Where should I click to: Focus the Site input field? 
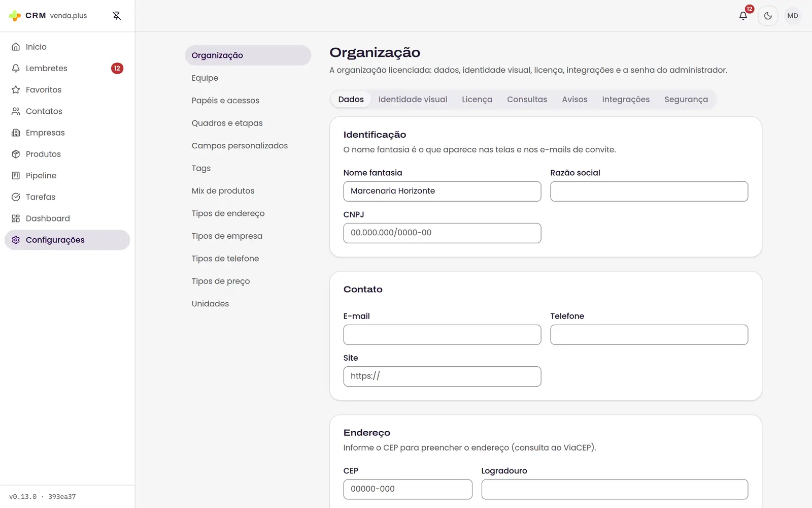(x=442, y=376)
